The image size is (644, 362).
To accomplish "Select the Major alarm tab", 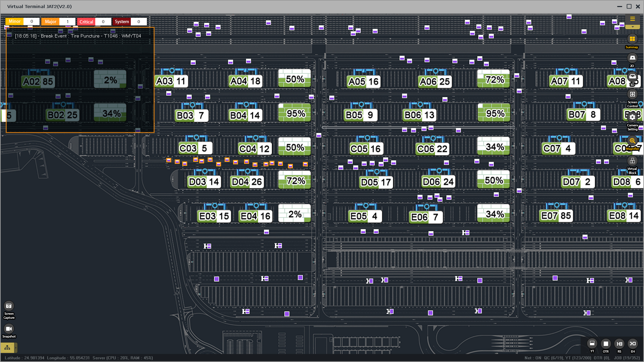I will coord(51,22).
